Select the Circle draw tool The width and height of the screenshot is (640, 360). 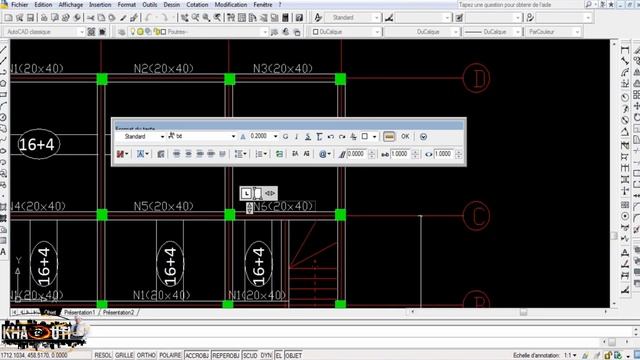3,118
